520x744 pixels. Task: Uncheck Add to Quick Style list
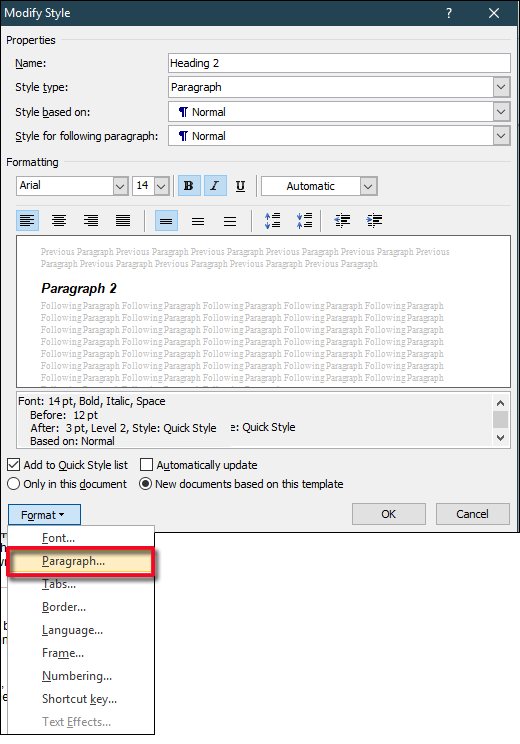(x=14, y=465)
